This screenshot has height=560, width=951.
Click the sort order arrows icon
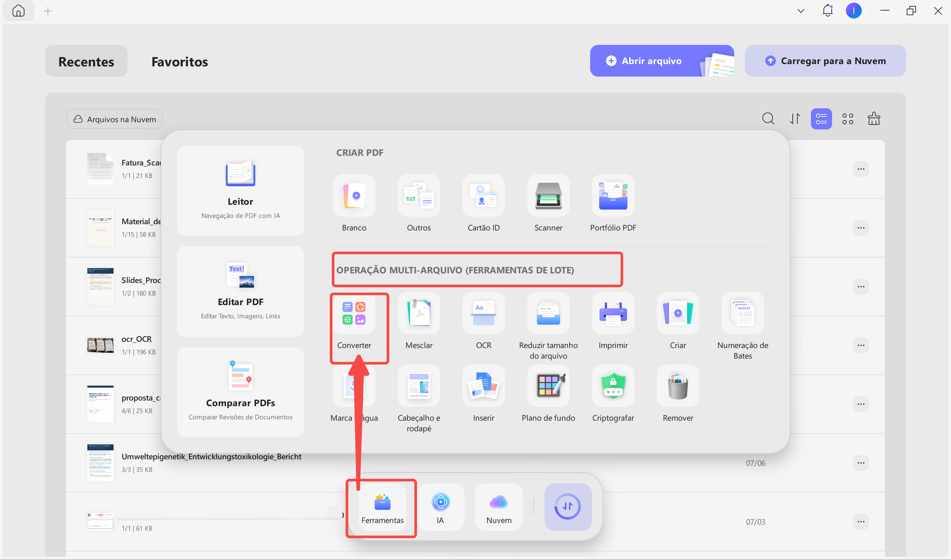click(x=795, y=119)
